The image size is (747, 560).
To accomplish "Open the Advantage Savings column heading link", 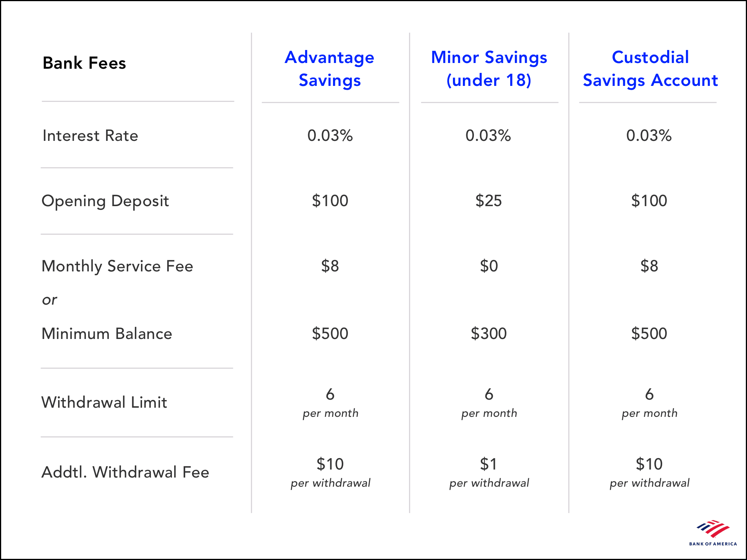I will [x=330, y=69].
